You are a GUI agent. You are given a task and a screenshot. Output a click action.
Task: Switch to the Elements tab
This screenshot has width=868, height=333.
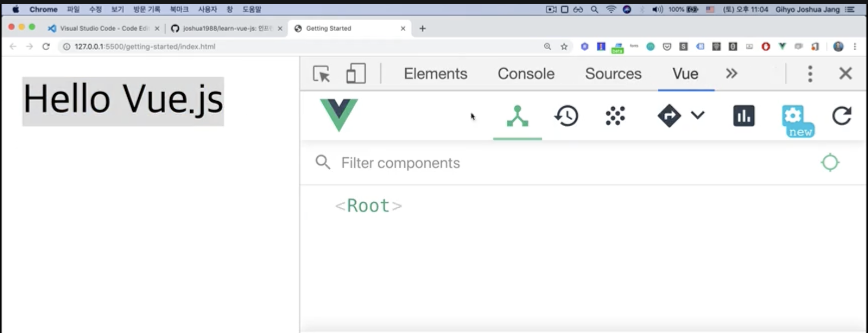click(x=435, y=74)
